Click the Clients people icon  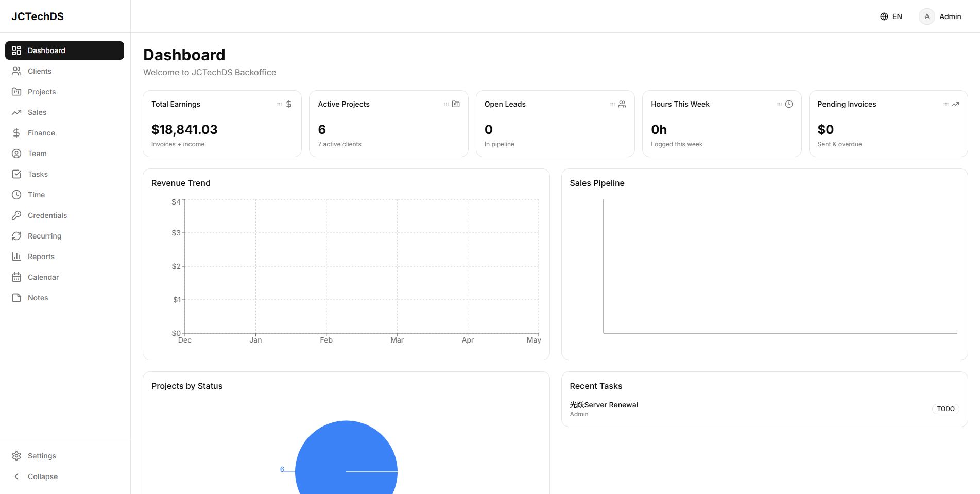[x=16, y=71]
